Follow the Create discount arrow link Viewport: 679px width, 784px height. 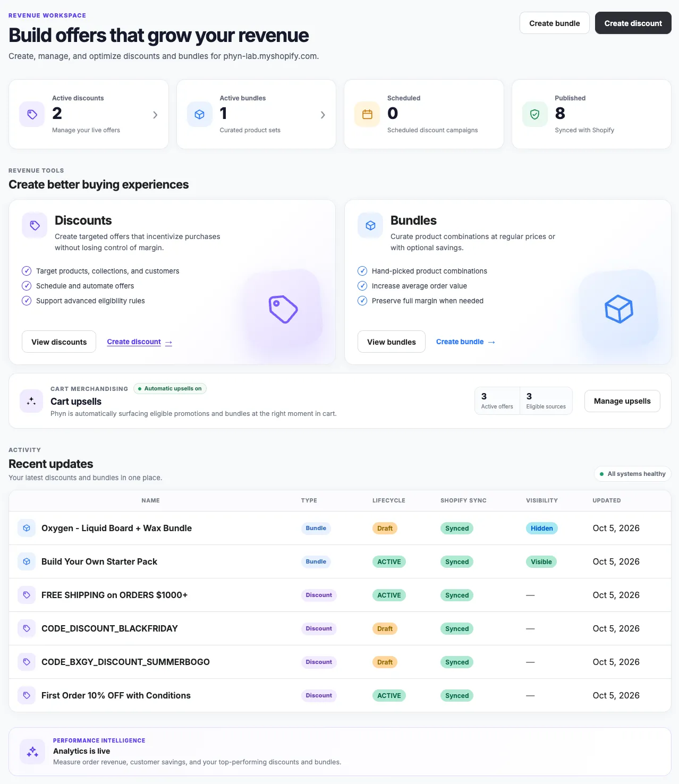[140, 342]
